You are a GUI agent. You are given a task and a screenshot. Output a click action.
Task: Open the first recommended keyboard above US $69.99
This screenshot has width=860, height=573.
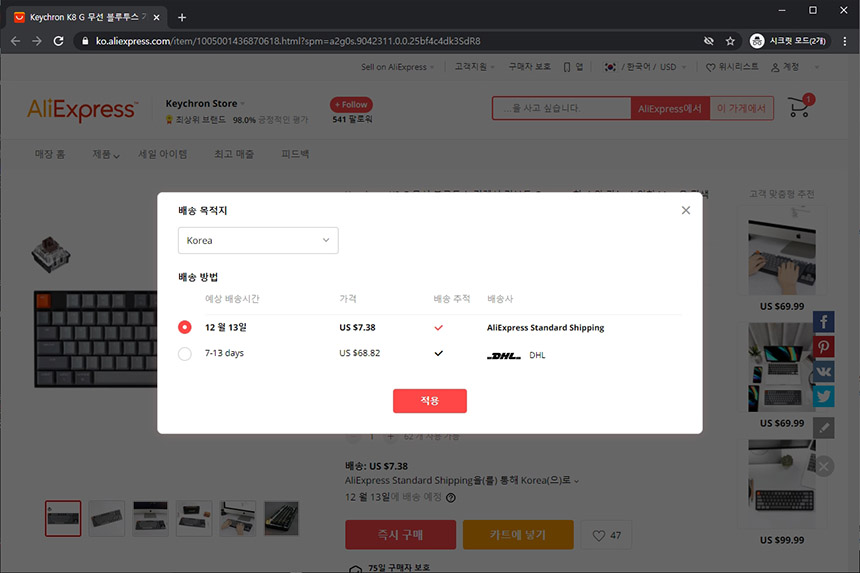782,251
